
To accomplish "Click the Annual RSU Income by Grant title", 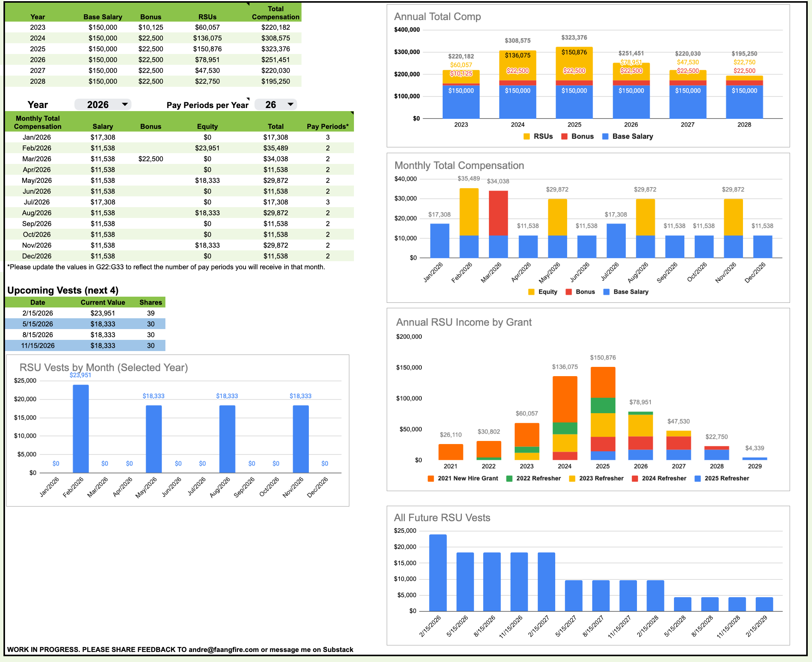I will click(463, 323).
